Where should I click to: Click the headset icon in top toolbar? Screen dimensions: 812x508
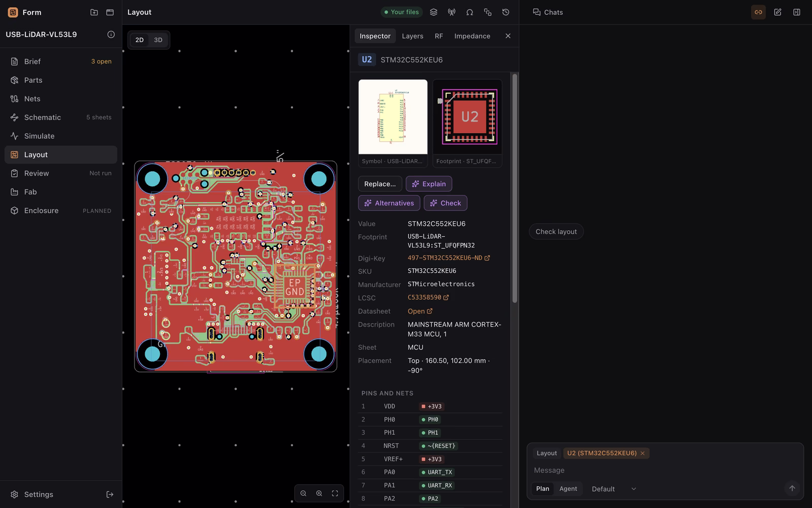469,12
